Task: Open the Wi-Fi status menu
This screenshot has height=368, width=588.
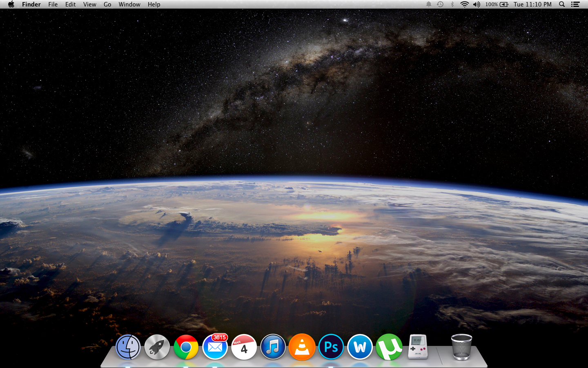Action: (x=464, y=4)
